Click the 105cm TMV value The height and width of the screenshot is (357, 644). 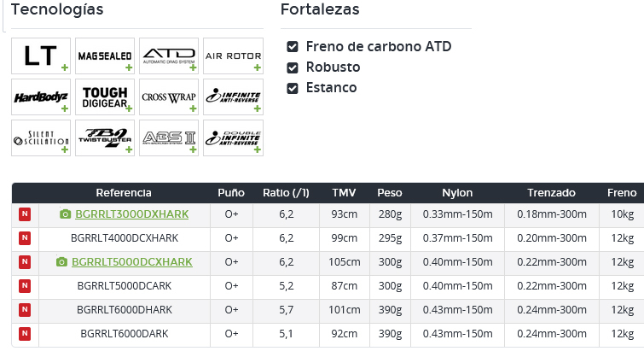(345, 262)
